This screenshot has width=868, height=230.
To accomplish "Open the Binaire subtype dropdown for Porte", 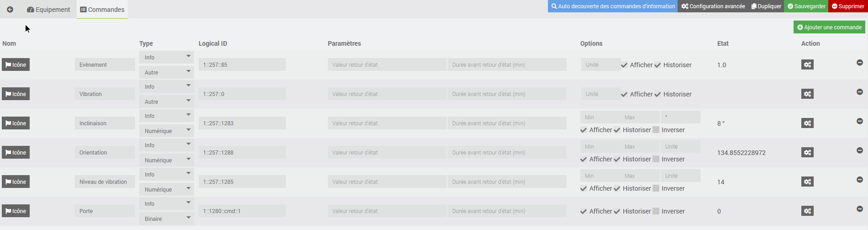I will coord(167,219).
